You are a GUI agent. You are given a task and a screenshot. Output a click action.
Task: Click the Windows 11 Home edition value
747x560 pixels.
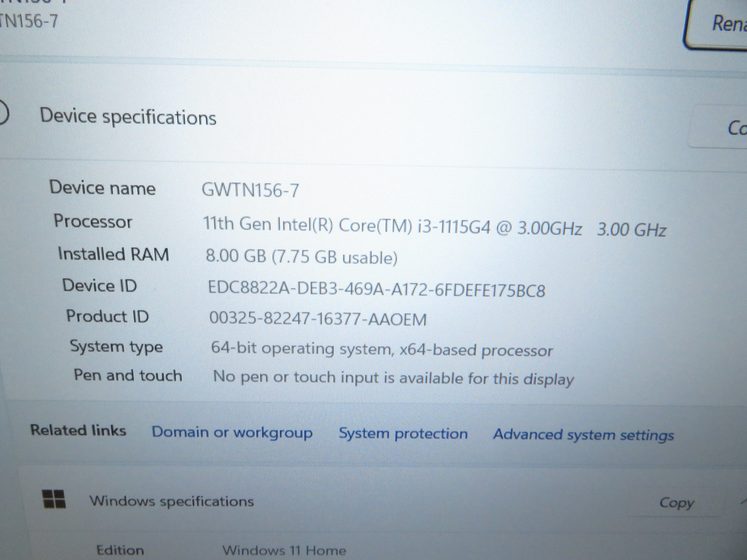point(284,551)
